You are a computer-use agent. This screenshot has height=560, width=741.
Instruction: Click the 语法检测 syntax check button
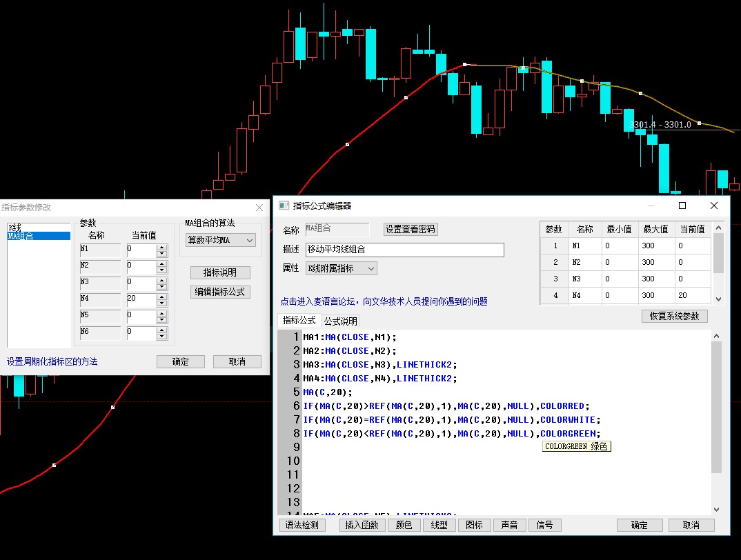(x=302, y=525)
